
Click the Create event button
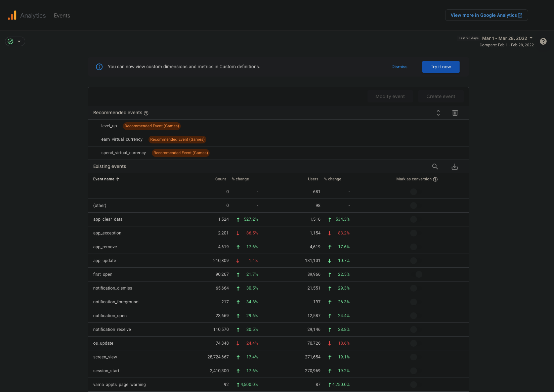tap(441, 96)
